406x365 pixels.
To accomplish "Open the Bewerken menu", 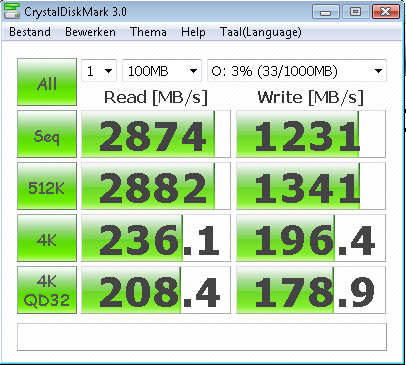I will tap(90, 32).
